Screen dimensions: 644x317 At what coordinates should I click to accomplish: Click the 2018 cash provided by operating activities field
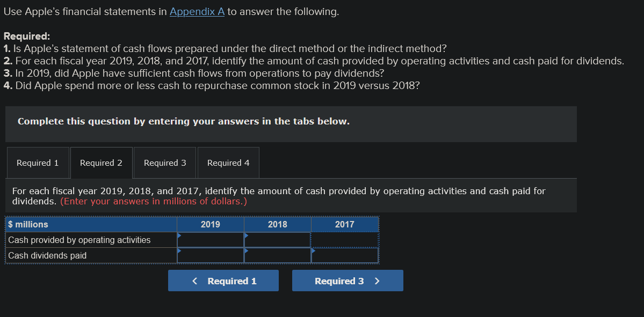(278, 239)
